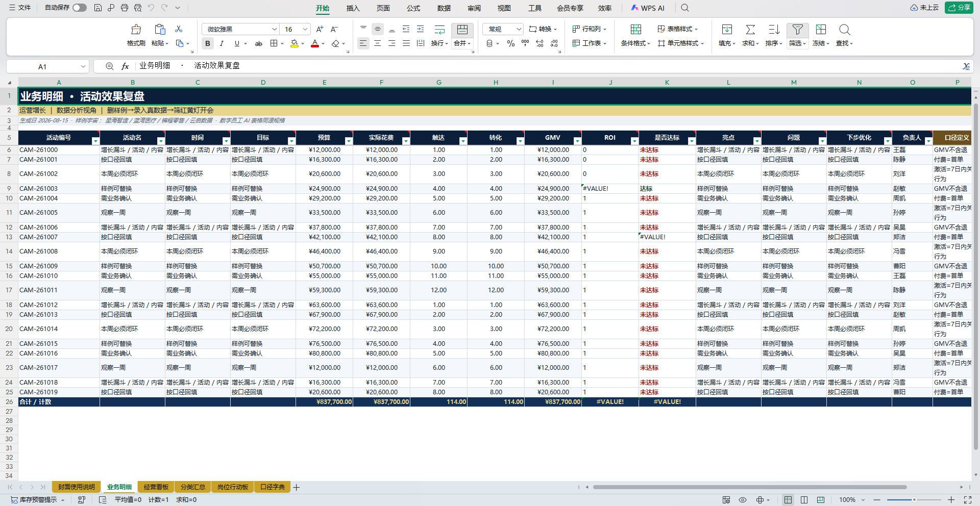Apply thousands separator number style

pos(525,44)
